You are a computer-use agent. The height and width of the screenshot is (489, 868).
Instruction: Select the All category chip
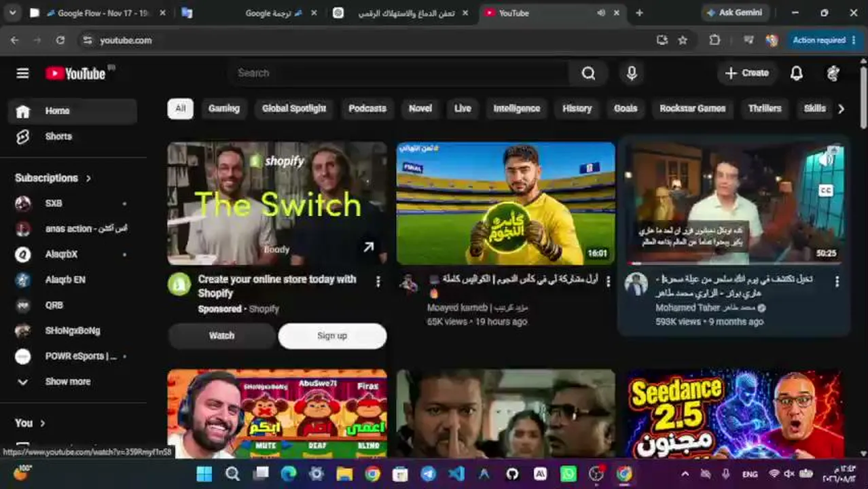click(x=180, y=109)
